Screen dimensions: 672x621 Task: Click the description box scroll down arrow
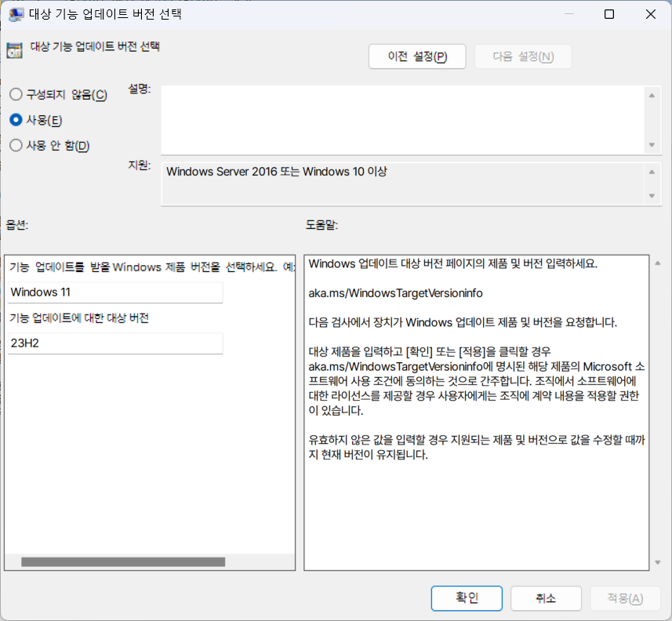(x=652, y=145)
